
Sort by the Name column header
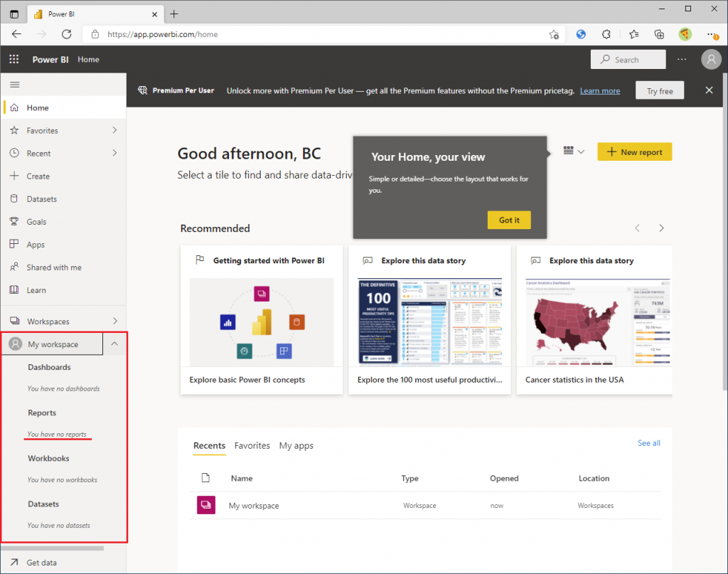(x=242, y=478)
